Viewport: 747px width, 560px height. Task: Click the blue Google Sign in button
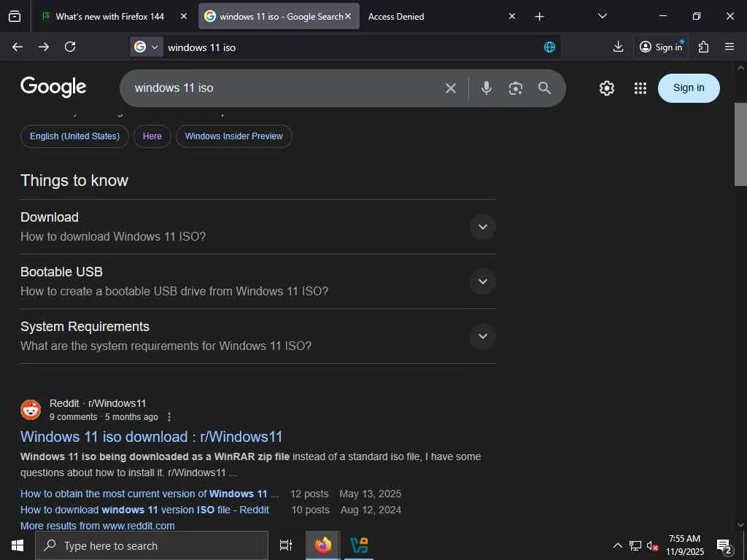pos(689,88)
